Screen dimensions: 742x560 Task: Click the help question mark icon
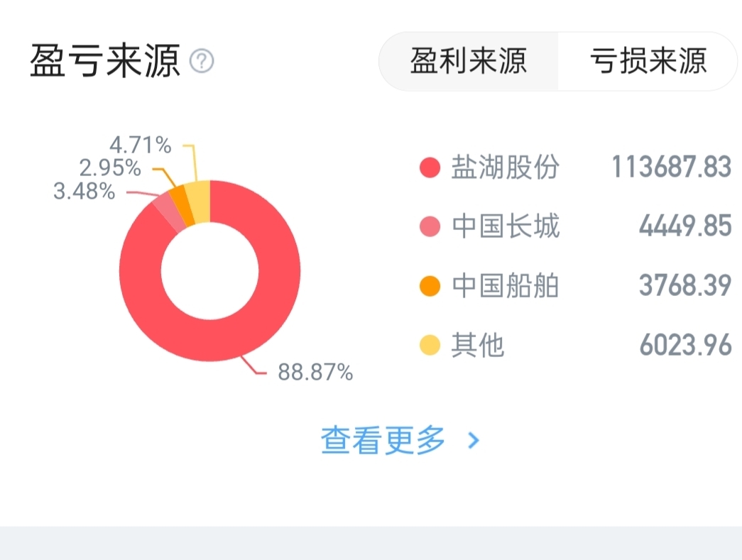tap(202, 62)
